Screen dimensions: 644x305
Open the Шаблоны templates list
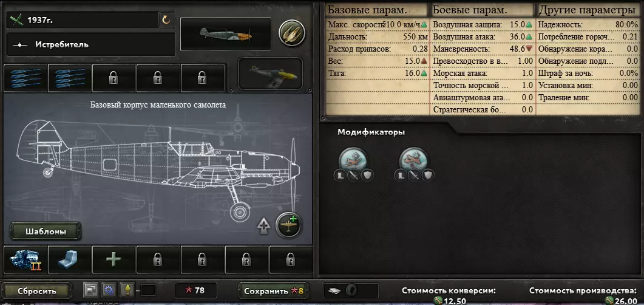click(46, 231)
